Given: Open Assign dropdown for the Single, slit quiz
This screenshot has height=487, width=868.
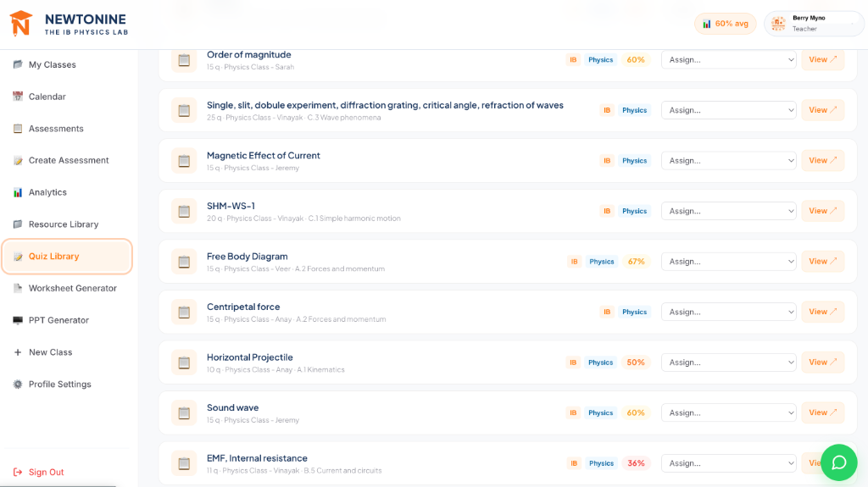Looking at the screenshot, I should (728, 110).
